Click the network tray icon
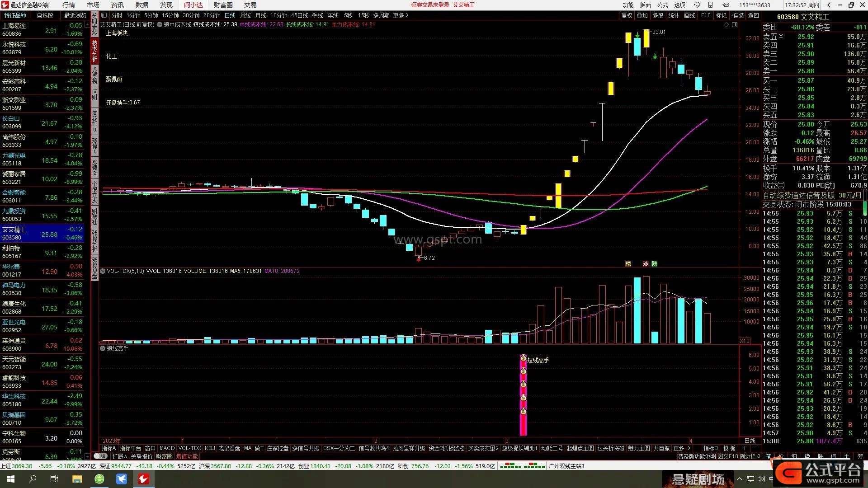The image size is (868, 488). coord(750,479)
